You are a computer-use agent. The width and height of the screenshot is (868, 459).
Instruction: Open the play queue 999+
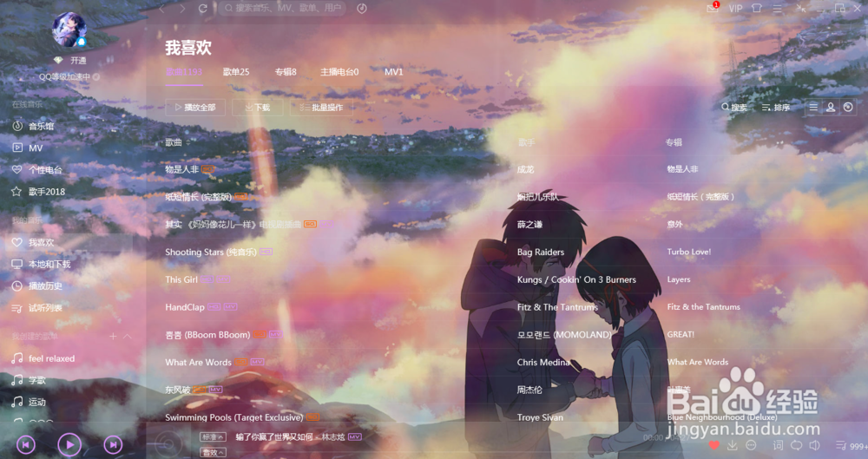click(x=852, y=446)
